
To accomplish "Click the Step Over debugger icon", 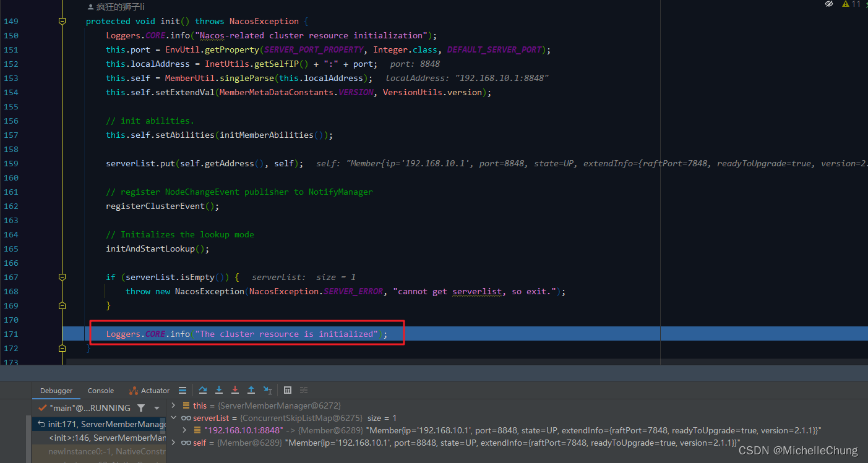I will click(x=203, y=390).
